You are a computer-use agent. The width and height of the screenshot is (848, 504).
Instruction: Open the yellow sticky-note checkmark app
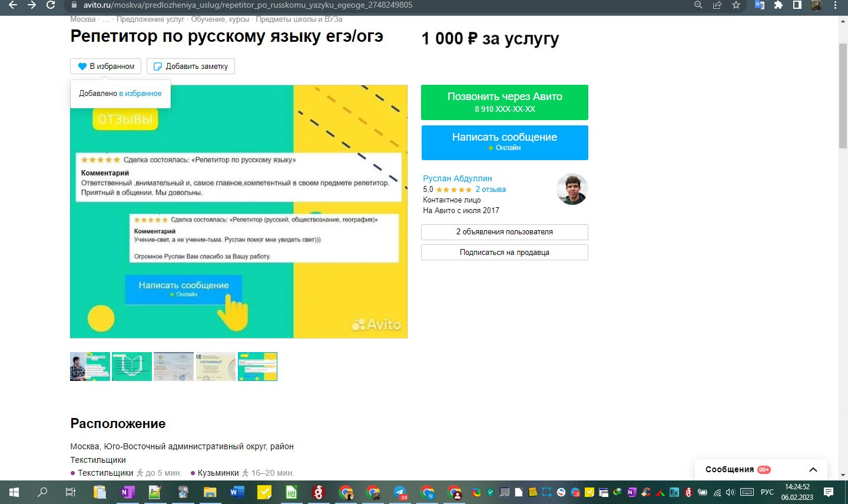(x=264, y=492)
